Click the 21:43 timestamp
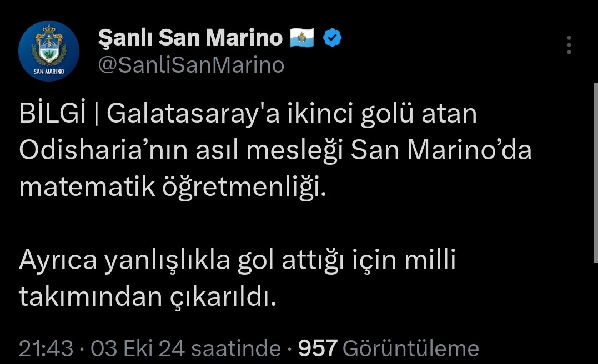This screenshot has width=598, height=364. (x=46, y=348)
